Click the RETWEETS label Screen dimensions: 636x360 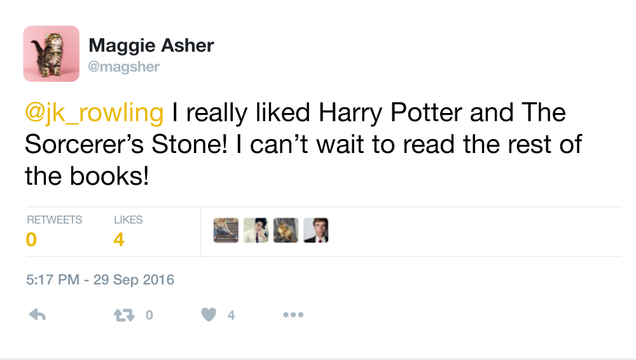coord(54,220)
